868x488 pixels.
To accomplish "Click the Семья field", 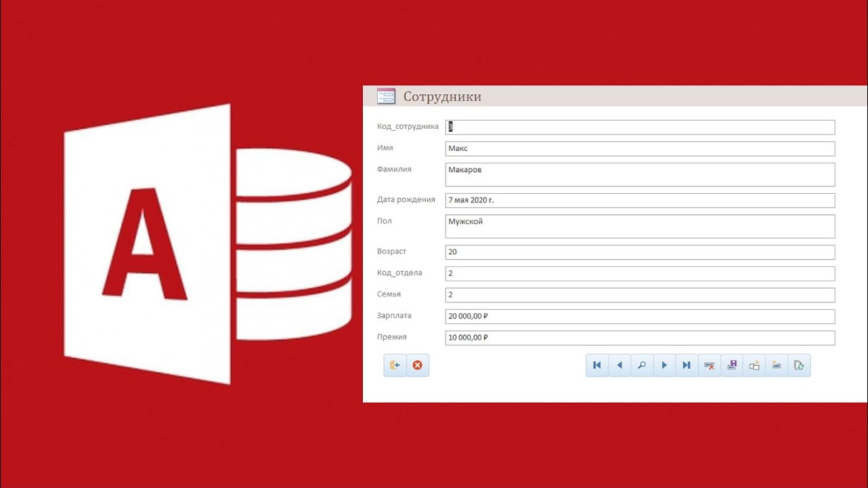I will (x=640, y=295).
